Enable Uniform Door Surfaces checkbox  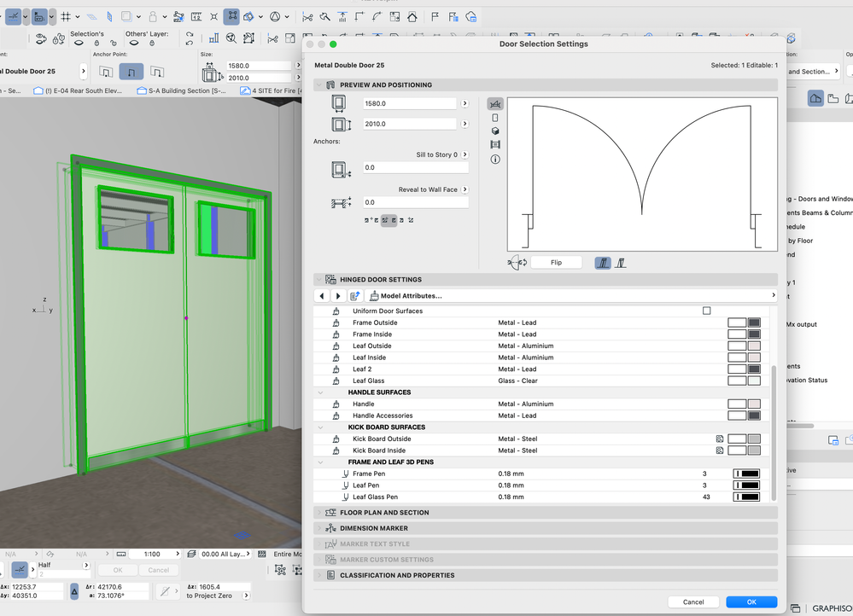click(x=706, y=311)
